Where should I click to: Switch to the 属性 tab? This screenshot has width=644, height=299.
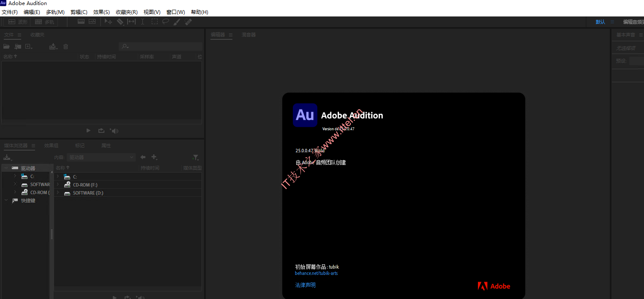pyautogui.click(x=106, y=145)
